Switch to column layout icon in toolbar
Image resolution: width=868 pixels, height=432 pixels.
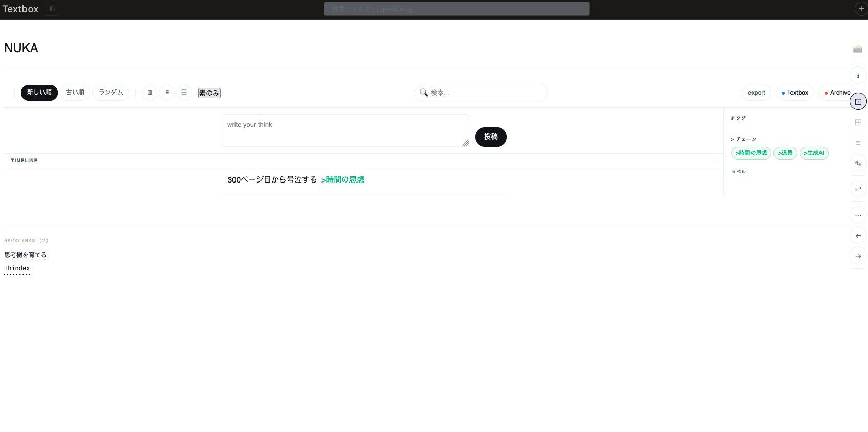click(150, 93)
